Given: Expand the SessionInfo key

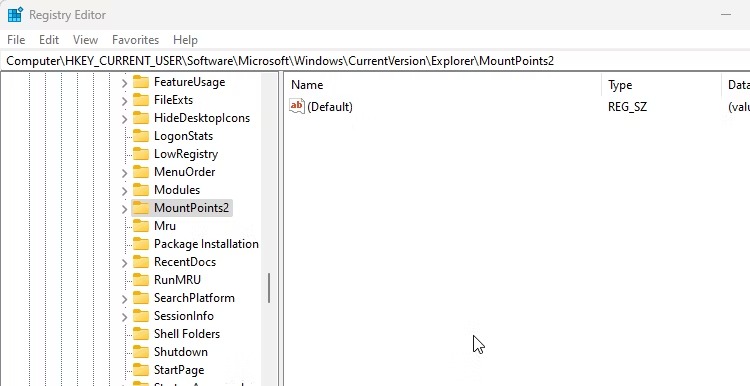Looking at the screenshot, I should [x=124, y=317].
